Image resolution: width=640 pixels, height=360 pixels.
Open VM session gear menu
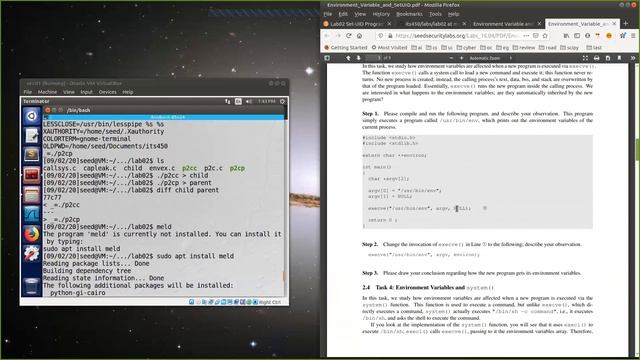point(282,101)
